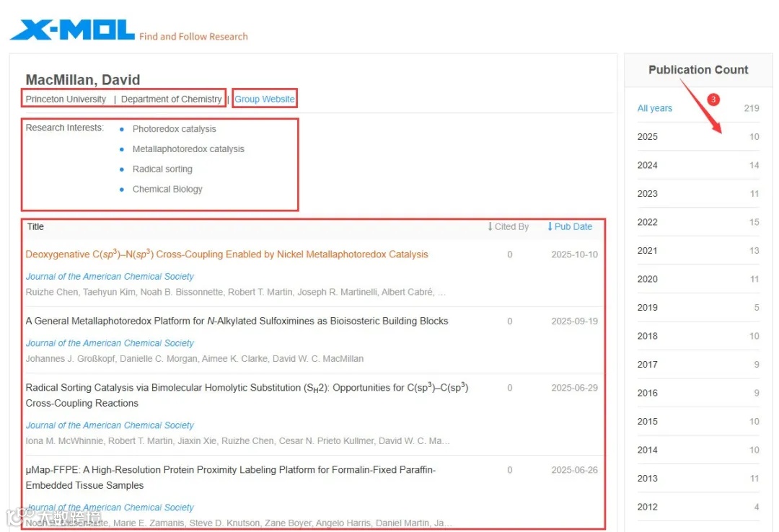The width and height of the screenshot is (779, 532).
Task: Filter publications by year 2013
Action: click(x=647, y=479)
